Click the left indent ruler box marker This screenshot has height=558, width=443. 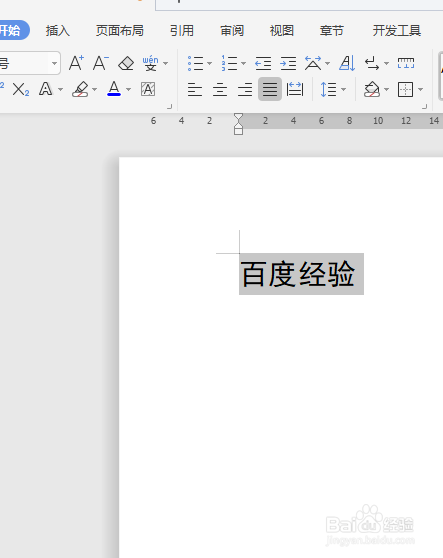pos(238,131)
